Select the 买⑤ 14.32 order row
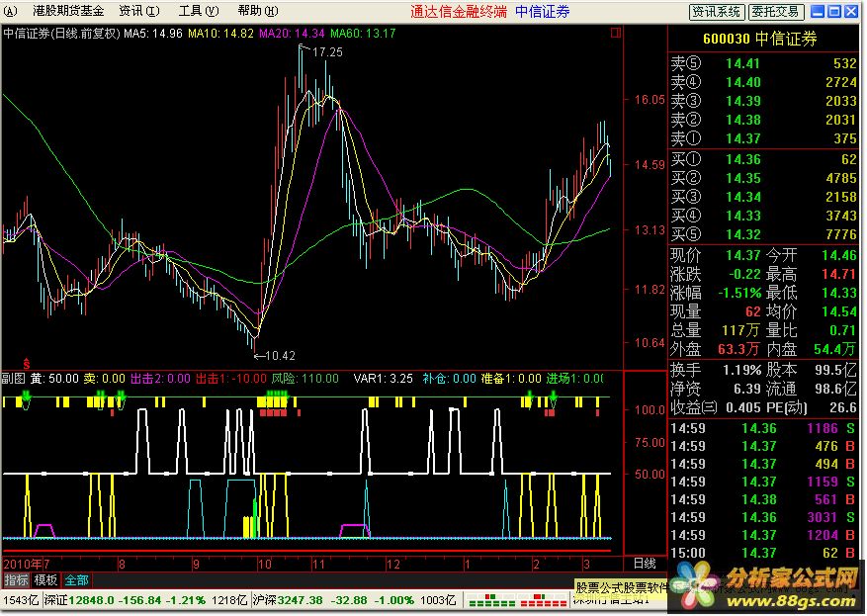Image resolution: width=867 pixels, height=616 pixels. click(763, 235)
